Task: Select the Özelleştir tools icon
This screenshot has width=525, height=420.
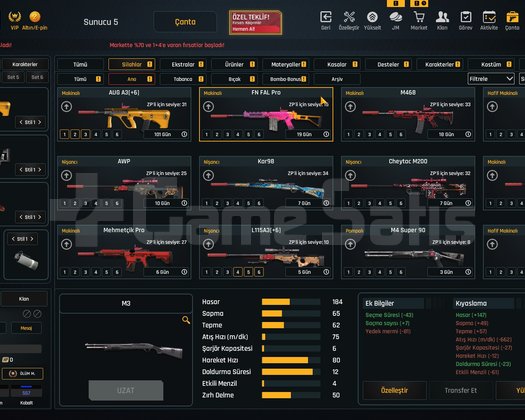Action: [x=349, y=17]
